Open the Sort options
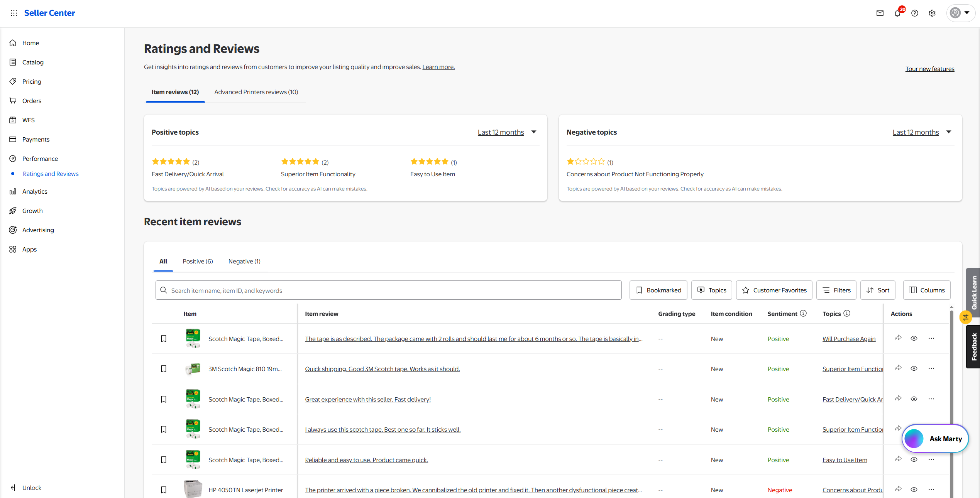Image resolution: width=980 pixels, height=498 pixels. (x=878, y=290)
